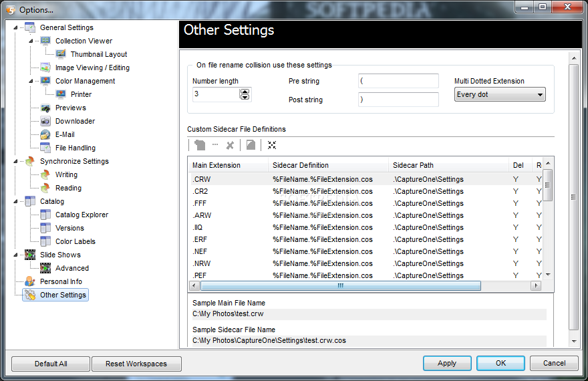Click the restore defaults page toolbar icon
588x381 pixels.
tap(251, 145)
